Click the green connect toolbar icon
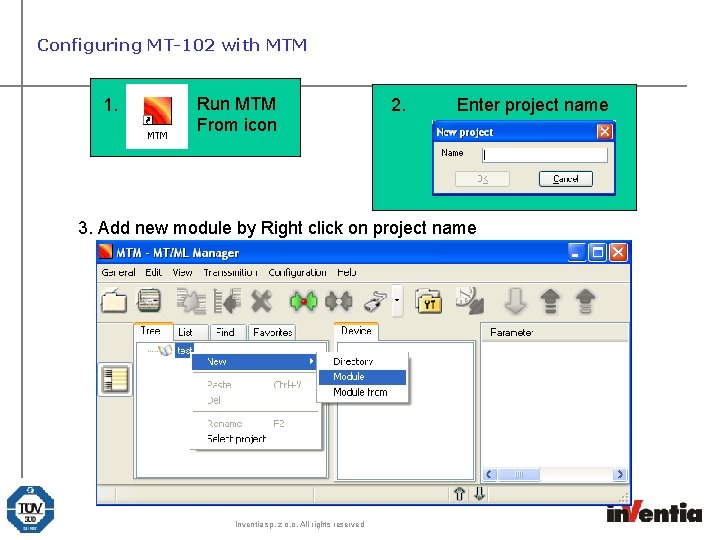 pos(303,301)
